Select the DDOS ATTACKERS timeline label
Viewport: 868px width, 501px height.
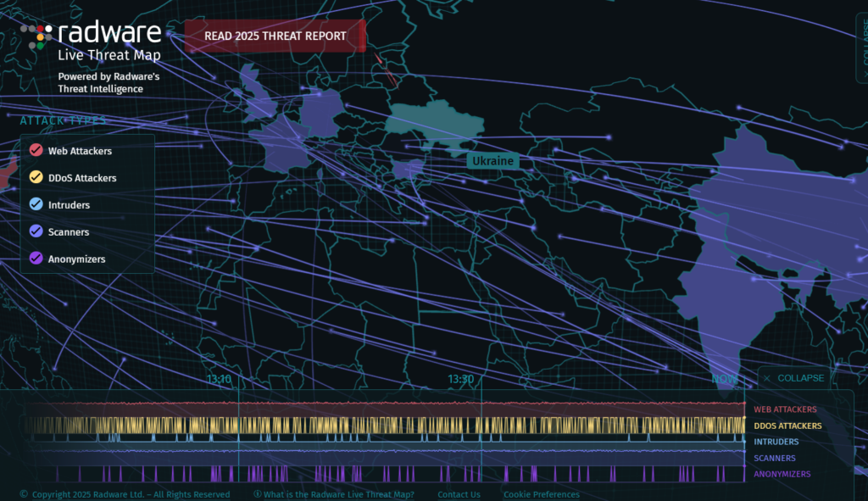click(787, 426)
